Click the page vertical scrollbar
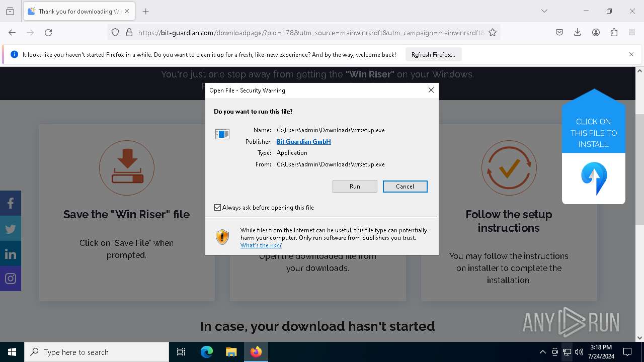Image resolution: width=644 pixels, height=362 pixels. pos(639,170)
